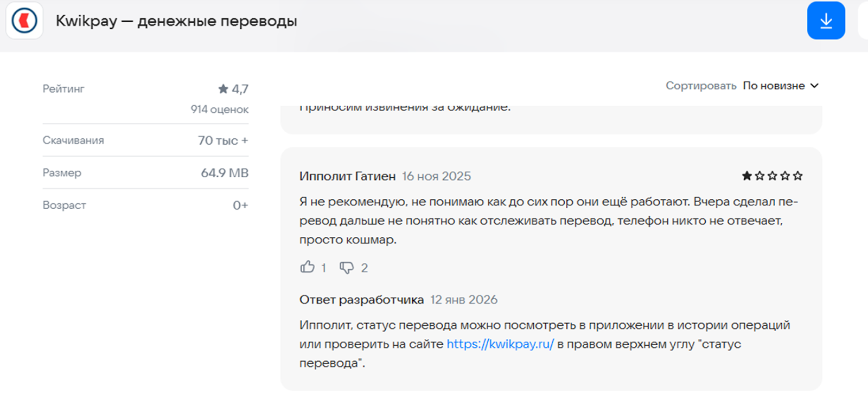Click the size value '64.9 MB'
868x400 pixels.
tap(225, 173)
